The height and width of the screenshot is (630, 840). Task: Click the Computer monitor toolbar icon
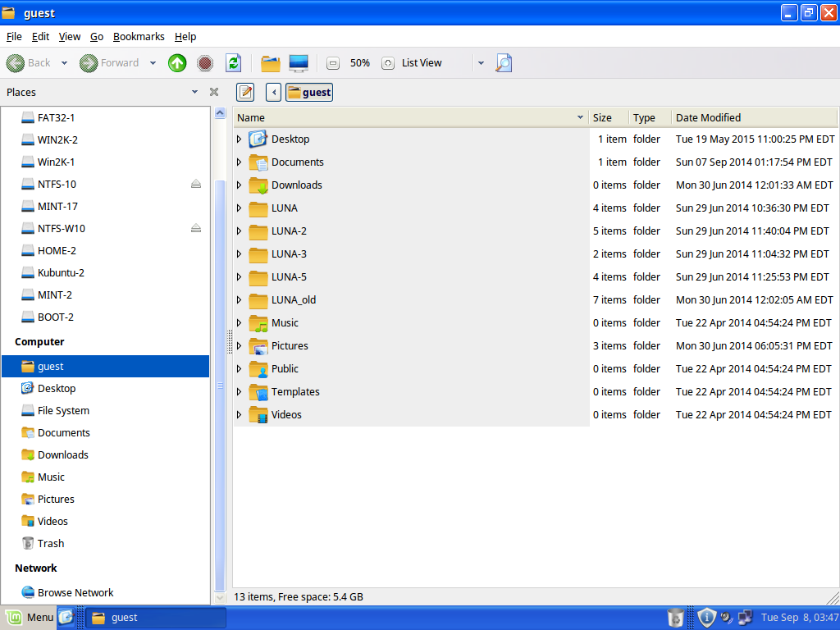coord(299,63)
